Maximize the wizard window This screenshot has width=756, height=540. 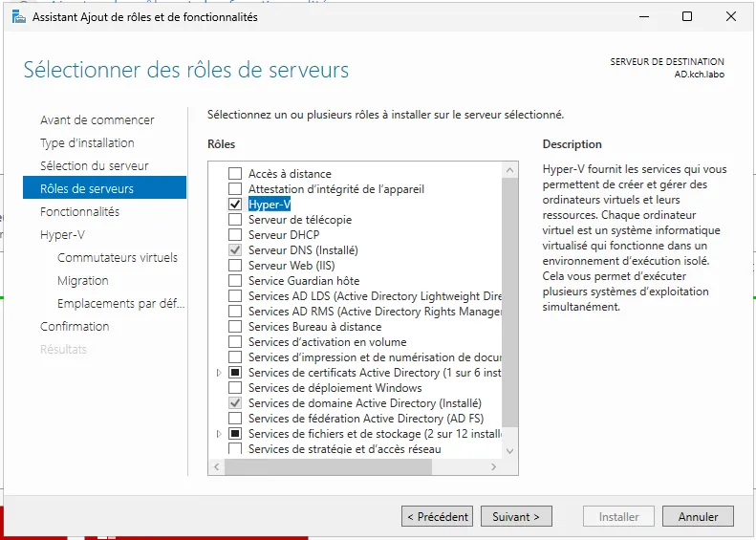[687, 16]
